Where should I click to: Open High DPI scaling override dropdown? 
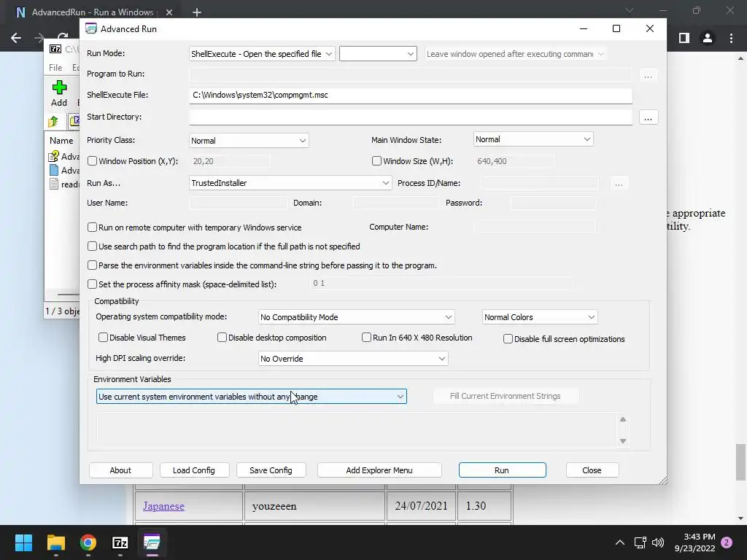[353, 359]
